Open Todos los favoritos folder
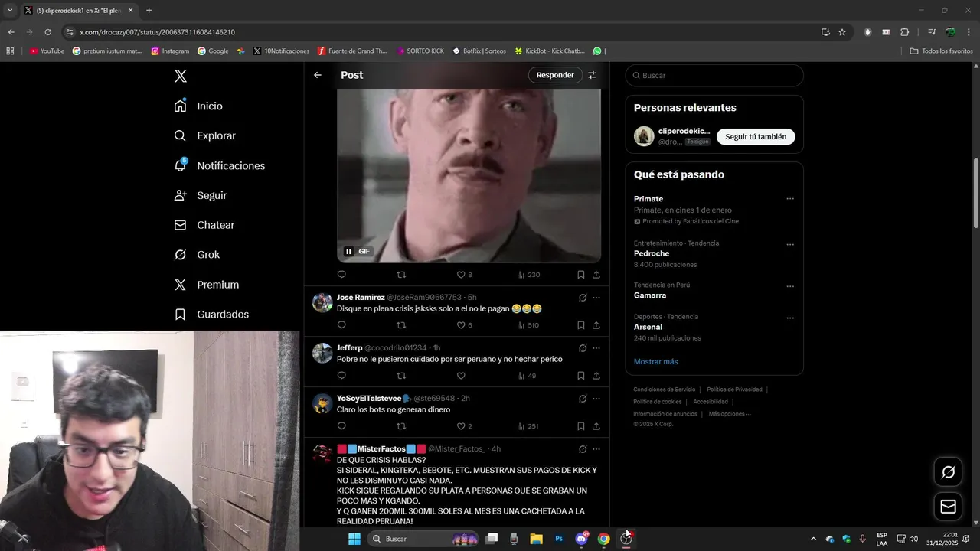 pyautogui.click(x=941, y=51)
